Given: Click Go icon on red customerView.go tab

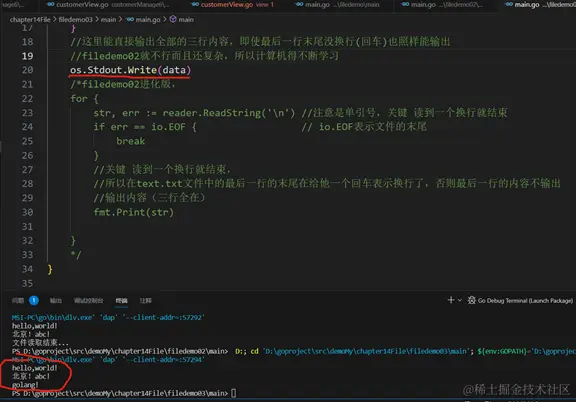Looking at the screenshot, I should (x=195, y=4).
